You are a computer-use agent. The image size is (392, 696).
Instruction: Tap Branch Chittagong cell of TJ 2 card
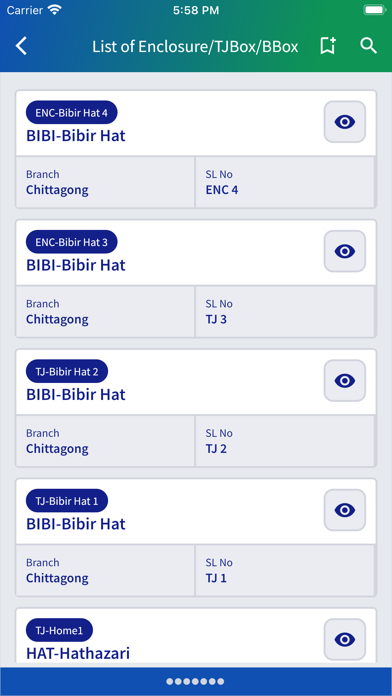click(105, 441)
